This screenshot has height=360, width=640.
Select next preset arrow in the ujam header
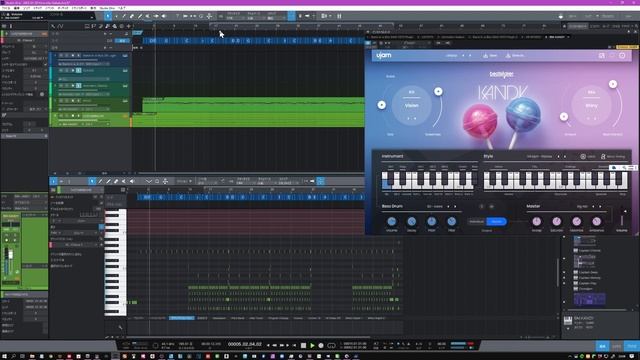click(470, 56)
